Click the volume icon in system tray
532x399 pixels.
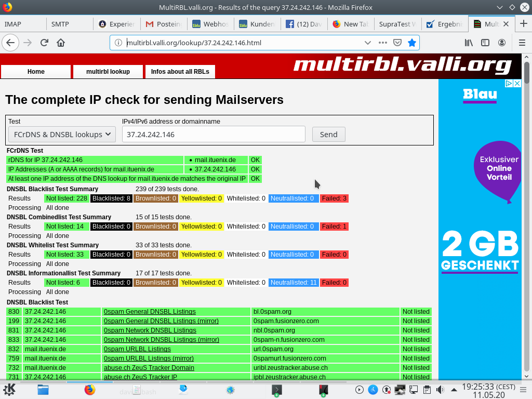[441, 390]
